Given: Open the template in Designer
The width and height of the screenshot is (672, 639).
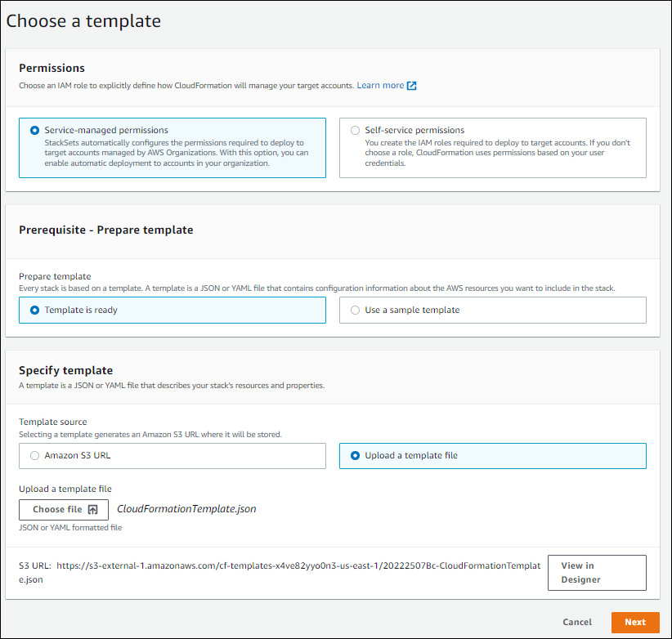Looking at the screenshot, I should [597, 572].
